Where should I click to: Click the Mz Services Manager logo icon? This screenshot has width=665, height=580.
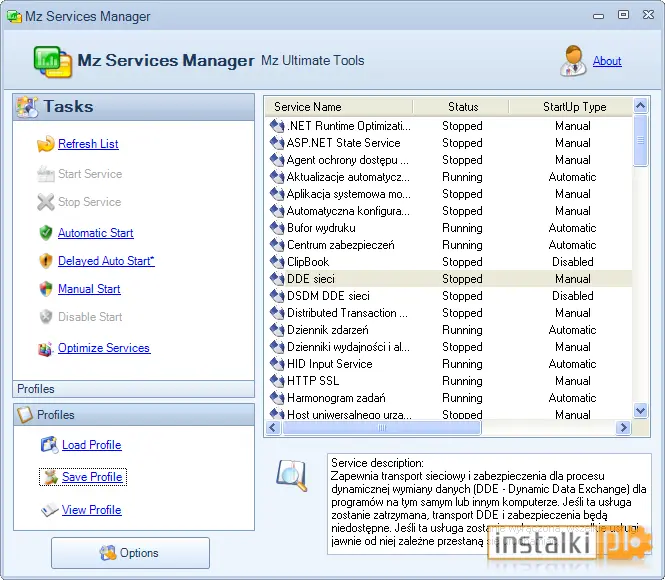click(x=53, y=62)
